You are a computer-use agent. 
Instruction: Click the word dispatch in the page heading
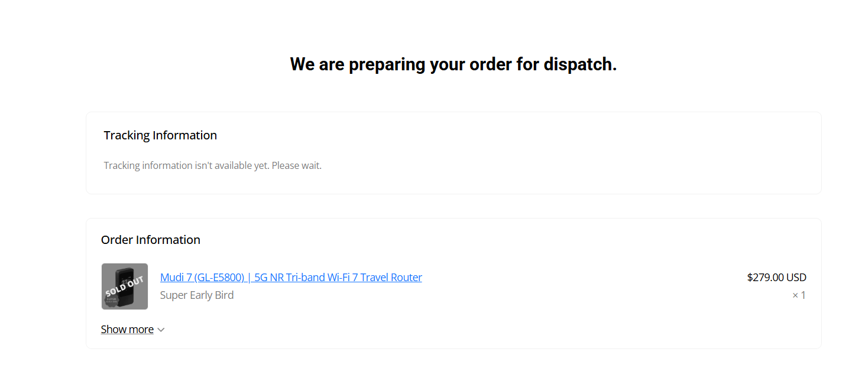coord(580,64)
